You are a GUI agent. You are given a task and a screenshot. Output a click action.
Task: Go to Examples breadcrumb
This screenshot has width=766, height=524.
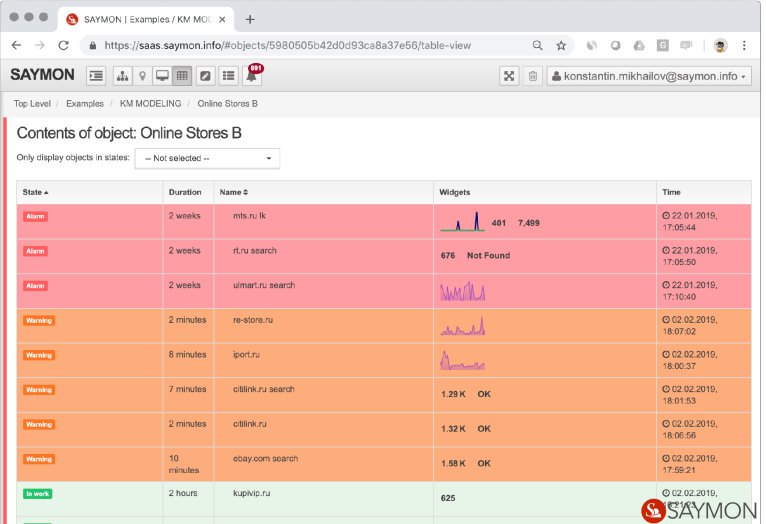click(x=85, y=104)
